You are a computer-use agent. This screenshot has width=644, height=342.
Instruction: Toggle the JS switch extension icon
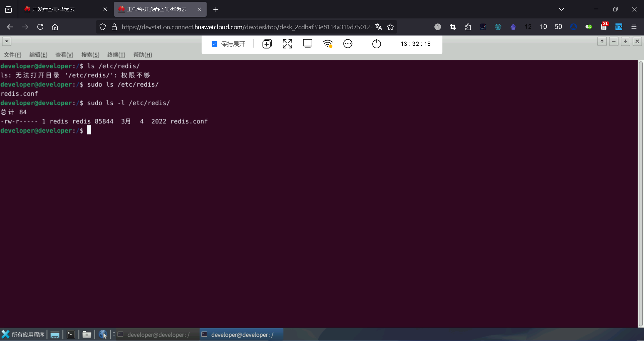(x=589, y=27)
